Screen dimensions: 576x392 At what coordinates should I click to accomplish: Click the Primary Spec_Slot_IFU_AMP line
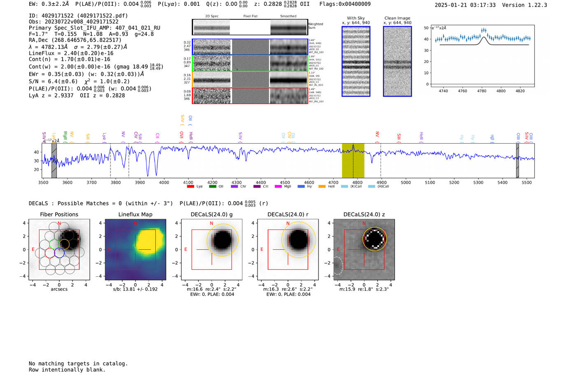pyautogui.click(x=95, y=28)
